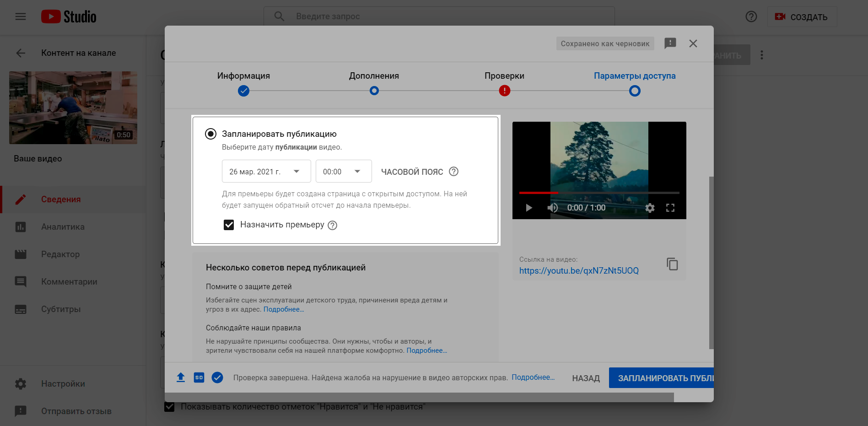The width and height of the screenshot is (868, 426).
Task: Toggle likes and dislikes count checkbox
Action: tap(169, 407)
